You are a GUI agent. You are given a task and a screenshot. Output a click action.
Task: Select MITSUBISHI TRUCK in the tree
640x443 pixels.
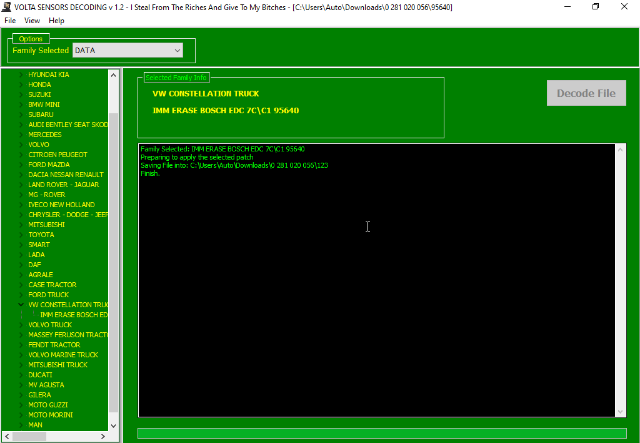coord(58,365)
